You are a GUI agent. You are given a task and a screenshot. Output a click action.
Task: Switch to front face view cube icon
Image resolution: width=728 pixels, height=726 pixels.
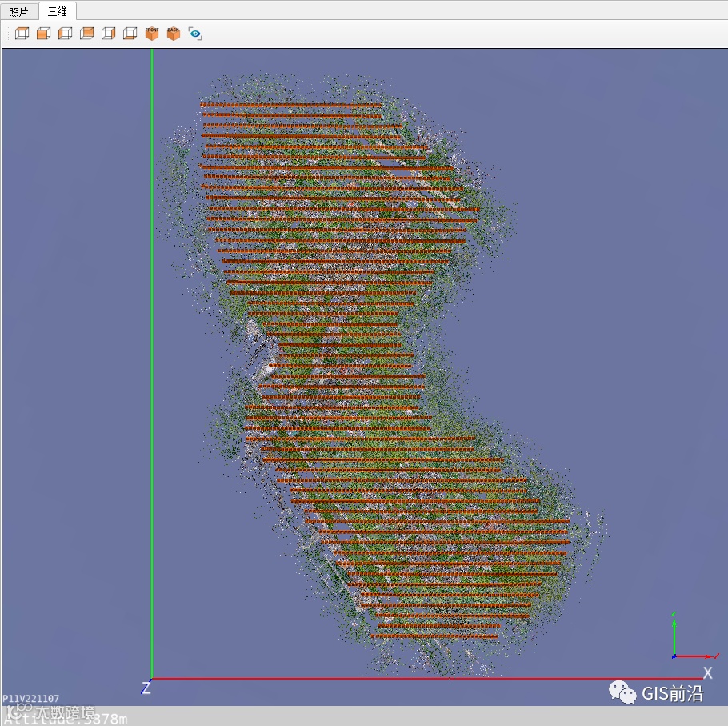44,34
